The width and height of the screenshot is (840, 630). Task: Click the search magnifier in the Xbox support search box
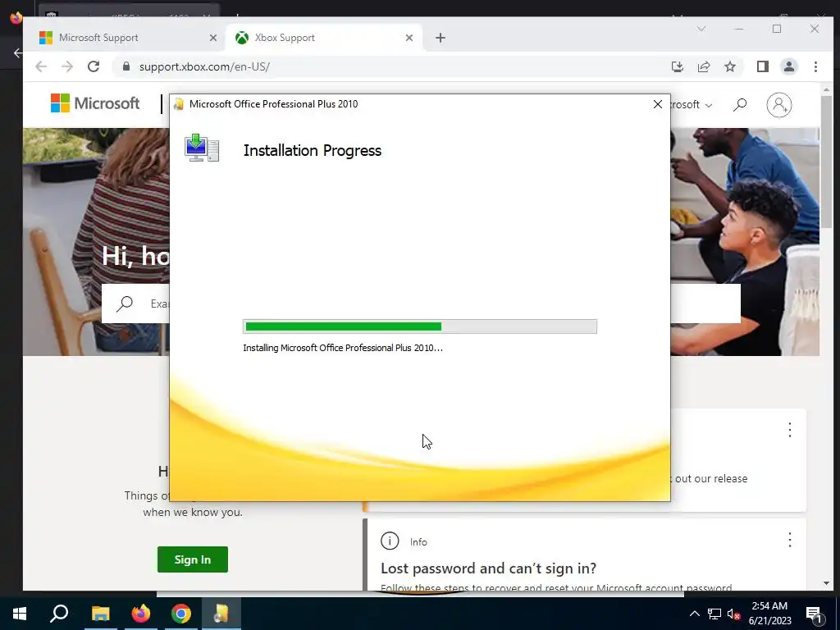(125, 304)
